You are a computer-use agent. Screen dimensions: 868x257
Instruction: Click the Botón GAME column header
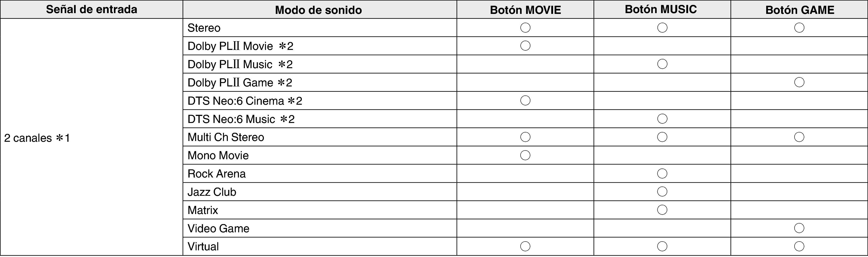(800, 10)
